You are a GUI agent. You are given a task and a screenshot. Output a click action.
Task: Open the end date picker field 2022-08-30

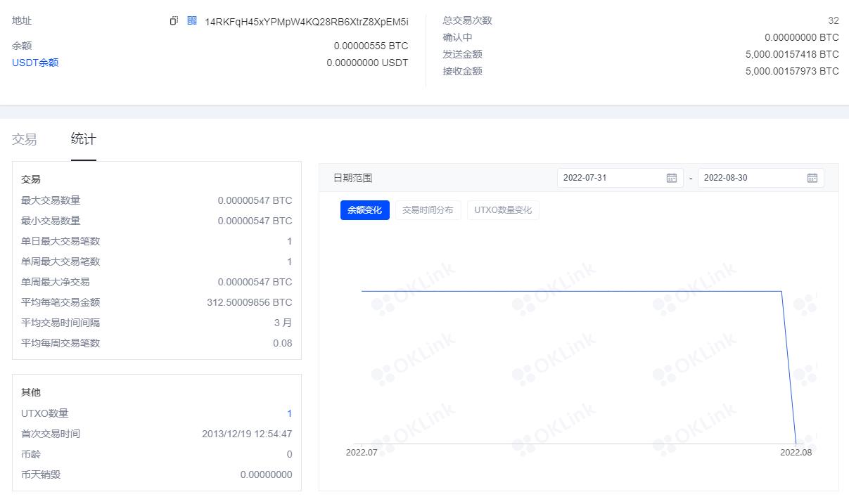point(746,177)
